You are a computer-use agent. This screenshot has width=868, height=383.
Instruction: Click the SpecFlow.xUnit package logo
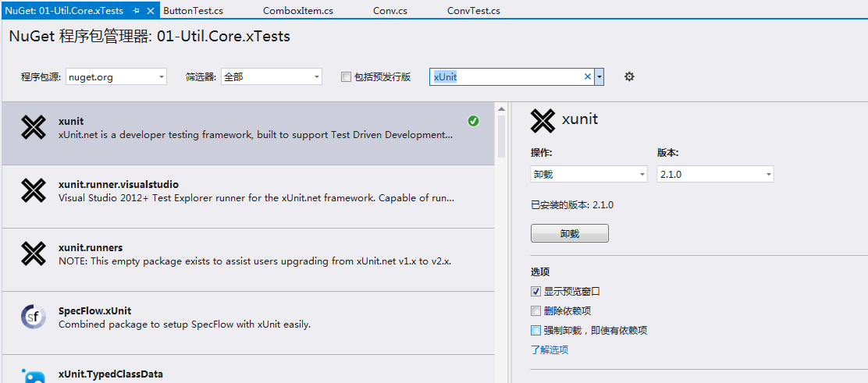(x=34, y=317)
